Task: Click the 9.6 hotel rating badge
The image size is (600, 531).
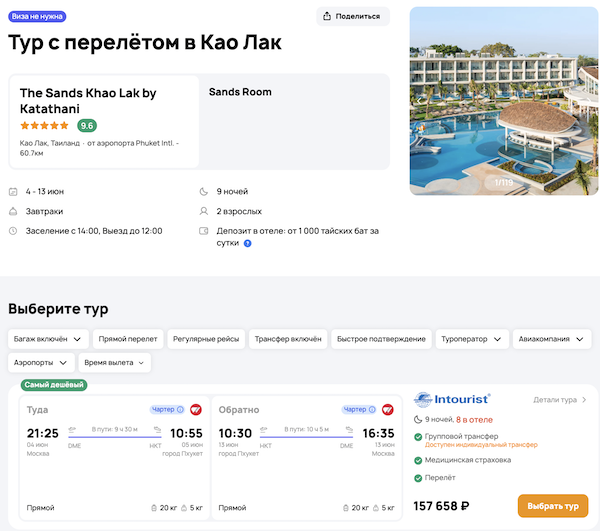Action: pos(87,126)
